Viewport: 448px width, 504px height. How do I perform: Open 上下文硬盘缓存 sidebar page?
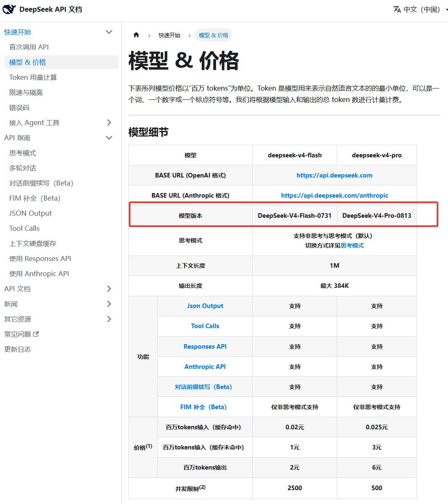33,243
